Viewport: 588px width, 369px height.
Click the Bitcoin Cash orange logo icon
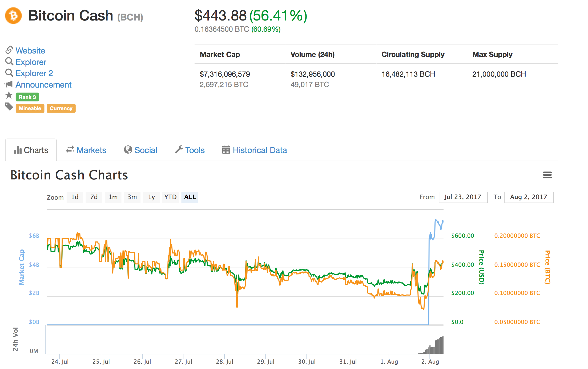coord(13,16)
